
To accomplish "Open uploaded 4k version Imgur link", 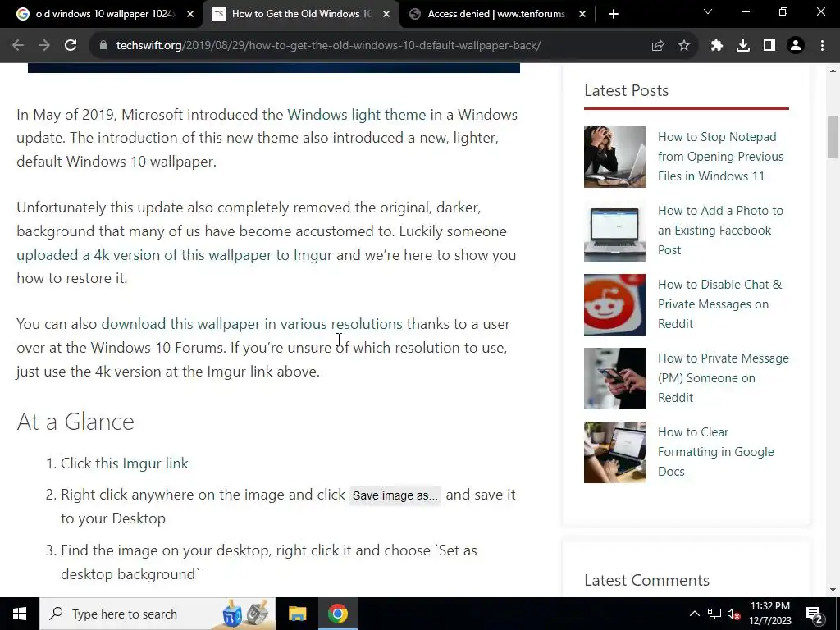I will (175, 255).
